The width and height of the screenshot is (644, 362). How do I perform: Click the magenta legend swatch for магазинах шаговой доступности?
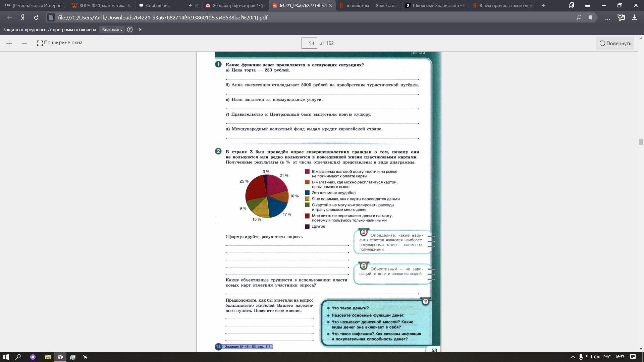[307, 172]
